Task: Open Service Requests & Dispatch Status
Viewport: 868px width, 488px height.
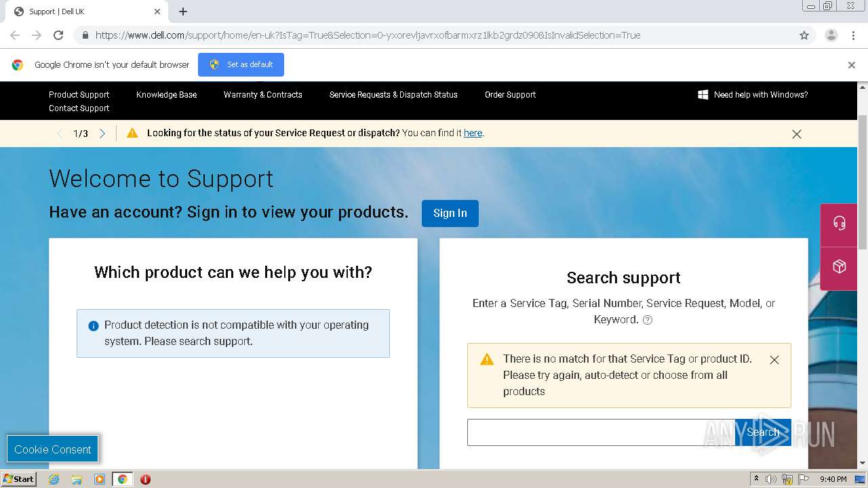Action: [393, 95]
